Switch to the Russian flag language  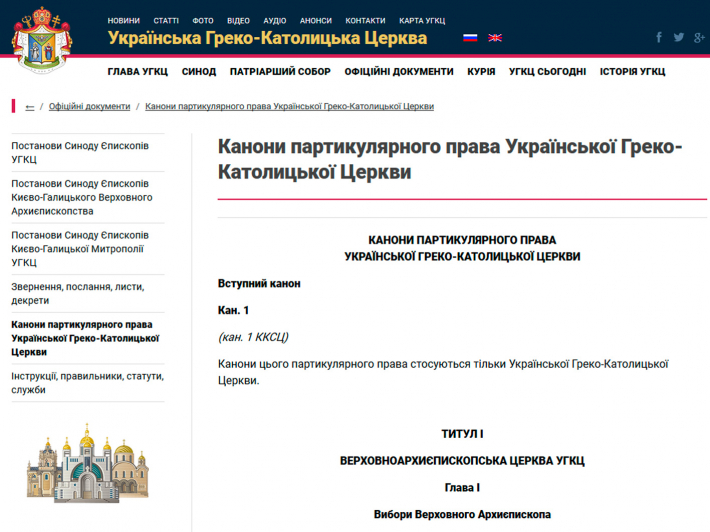tap(470, 38)
